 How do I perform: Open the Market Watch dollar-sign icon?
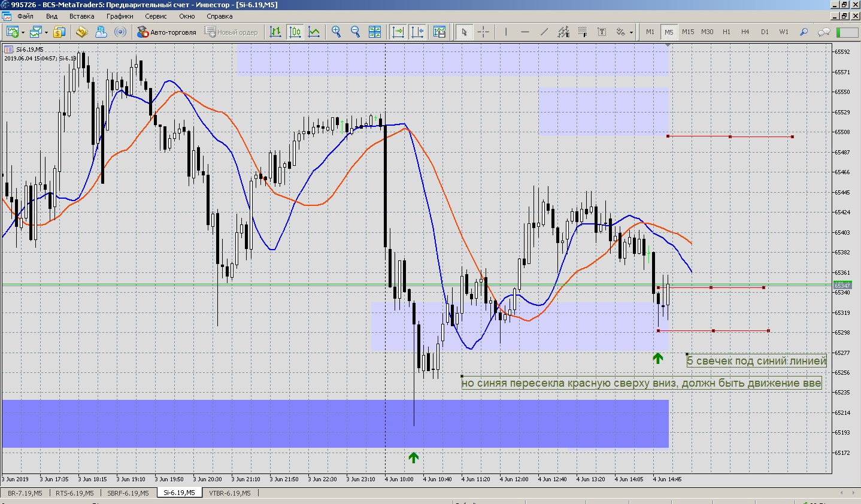[x=59, y=32]
